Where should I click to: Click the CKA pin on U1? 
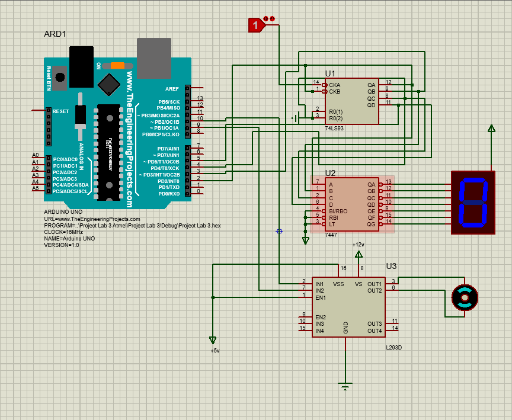319,85
